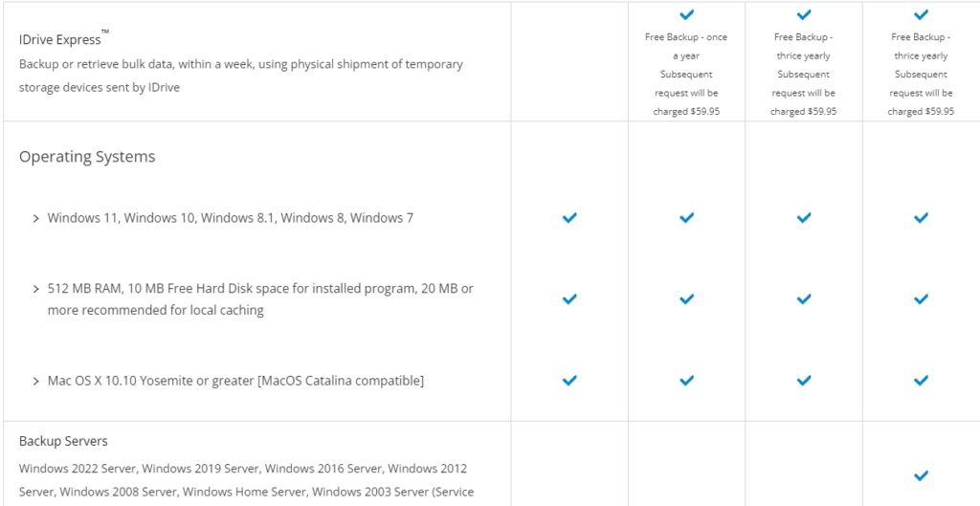Click the Backup Servers heading
This screenshot has width=980, height=506.
click(63, 442)
